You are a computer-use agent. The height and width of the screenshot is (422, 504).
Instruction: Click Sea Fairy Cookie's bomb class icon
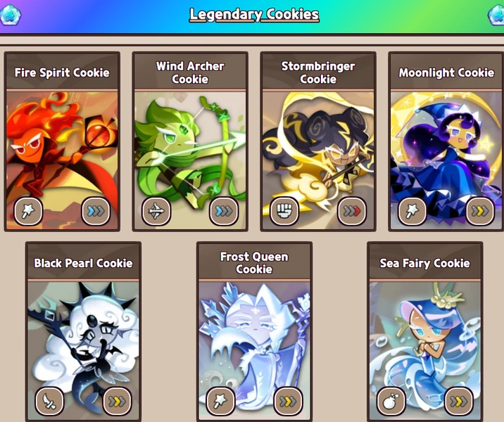tap(391, 401)
